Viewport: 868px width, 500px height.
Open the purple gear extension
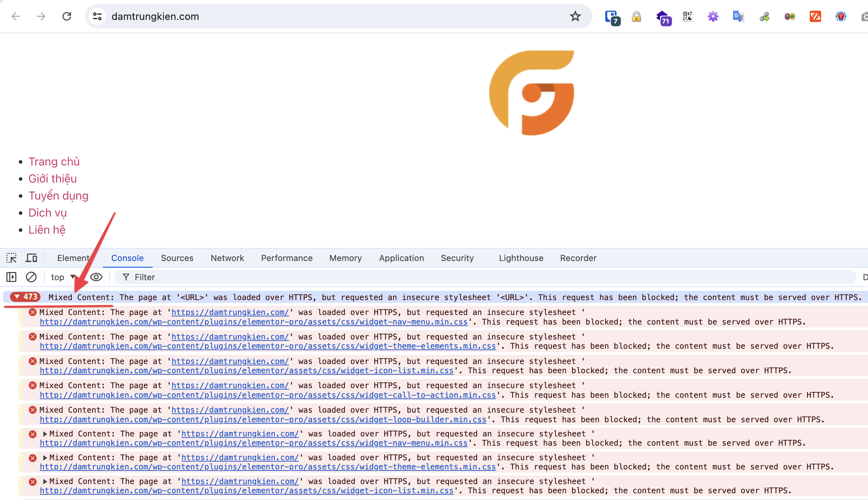click(x=713, y=16)
